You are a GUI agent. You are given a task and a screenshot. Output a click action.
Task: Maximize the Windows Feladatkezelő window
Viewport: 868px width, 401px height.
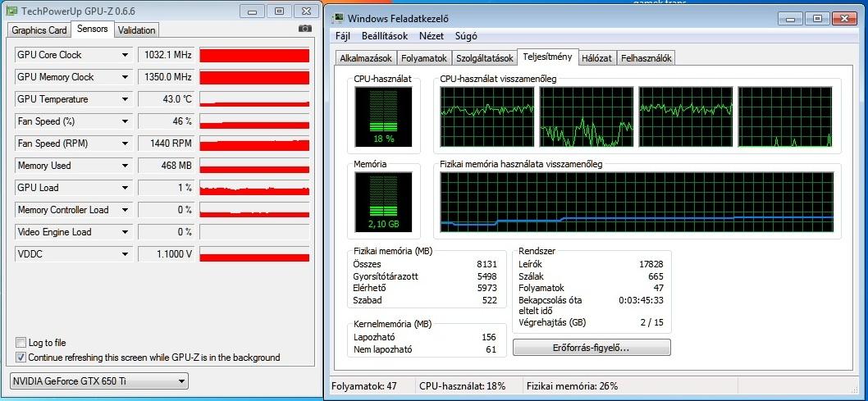coord(817,19)
